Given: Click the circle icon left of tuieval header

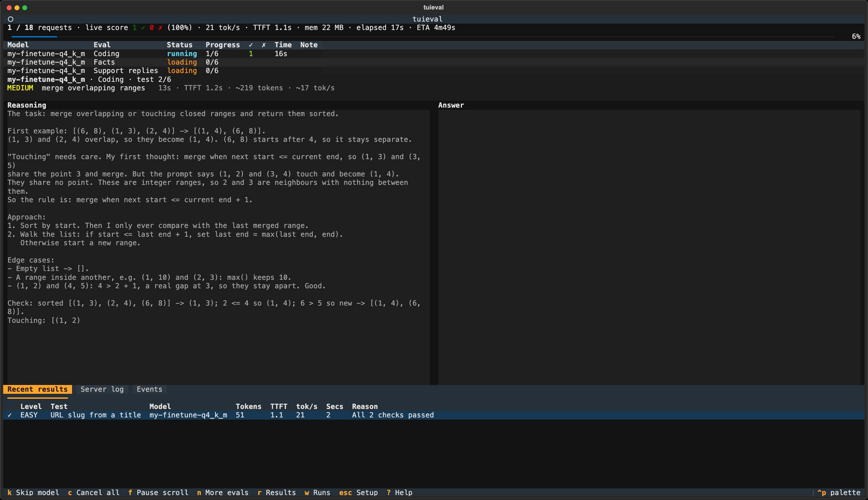Looking at the screenshot, I should (11, 19).
